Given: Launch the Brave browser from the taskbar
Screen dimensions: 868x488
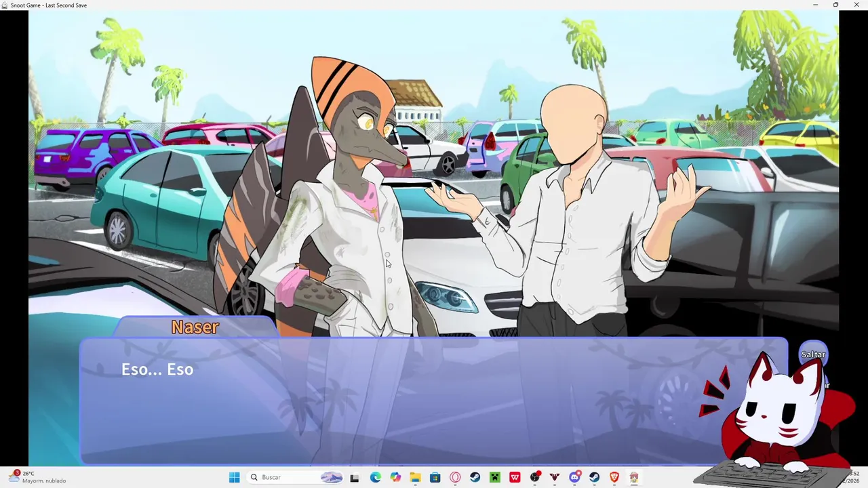Looking at the screenshot, I should click(x=614, y=477).
